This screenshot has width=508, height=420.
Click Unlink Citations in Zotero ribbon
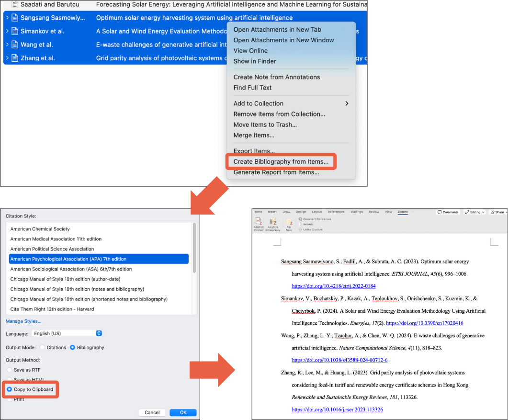(x=313, y=229)
